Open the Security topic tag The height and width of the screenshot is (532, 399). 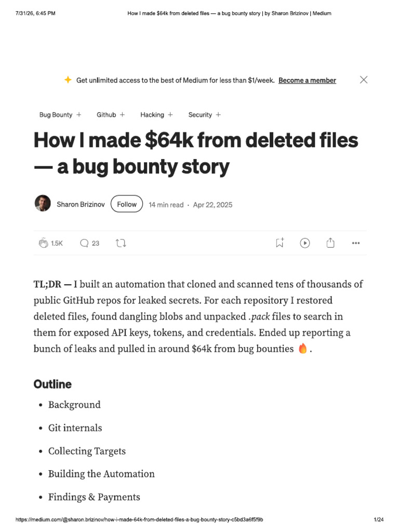click(200, 115)
